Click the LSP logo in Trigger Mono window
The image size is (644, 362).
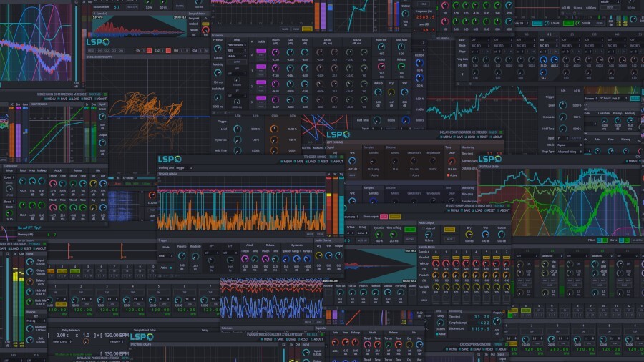point(170,160)
